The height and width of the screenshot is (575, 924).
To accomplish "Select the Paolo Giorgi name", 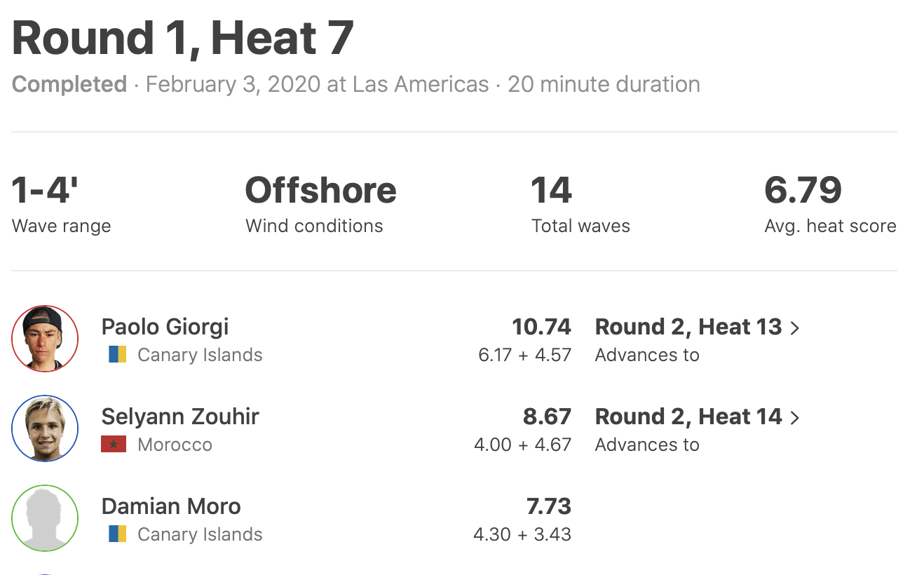I will 165,327.
